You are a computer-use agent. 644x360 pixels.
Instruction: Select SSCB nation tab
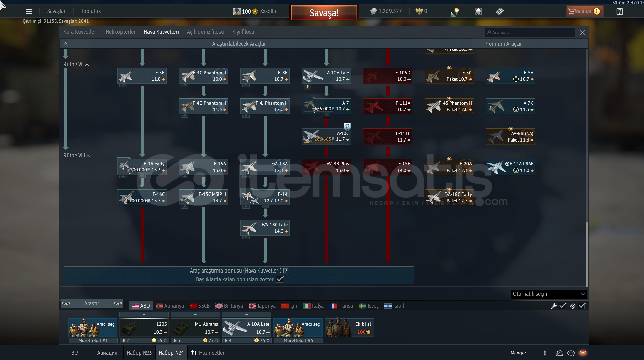pos(200,306)
